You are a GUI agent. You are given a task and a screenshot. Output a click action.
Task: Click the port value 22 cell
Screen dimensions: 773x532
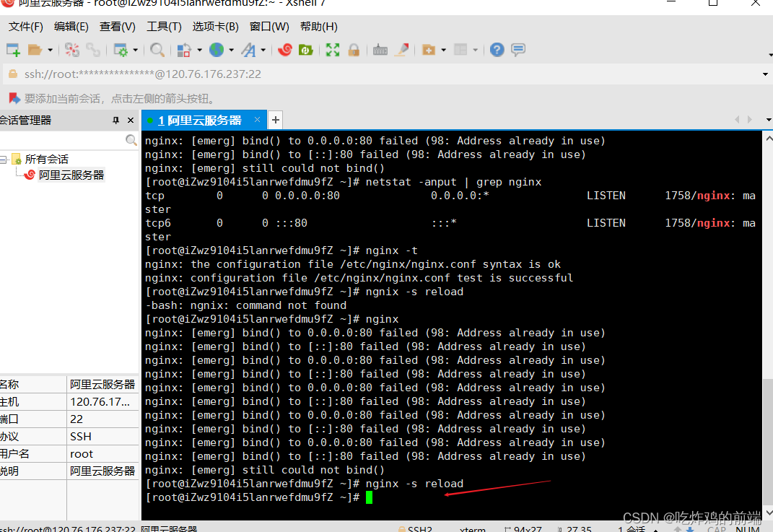tap(102, 419)
